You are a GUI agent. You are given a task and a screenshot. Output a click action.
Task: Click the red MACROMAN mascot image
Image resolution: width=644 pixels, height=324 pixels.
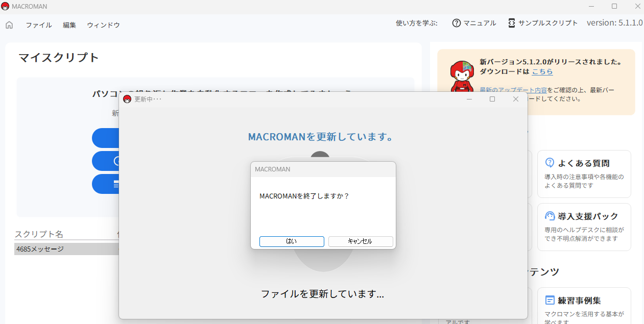[462, 77]
